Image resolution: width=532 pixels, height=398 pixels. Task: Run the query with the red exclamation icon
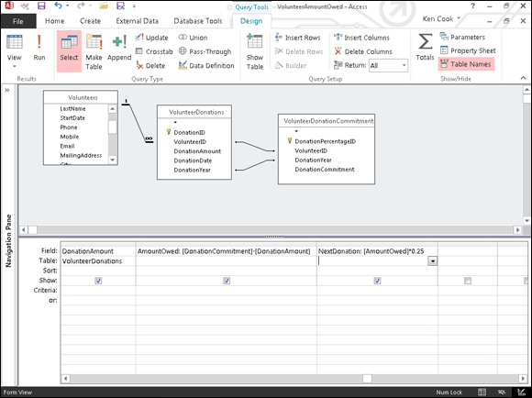pyautogui.click(x=39, y=48)
